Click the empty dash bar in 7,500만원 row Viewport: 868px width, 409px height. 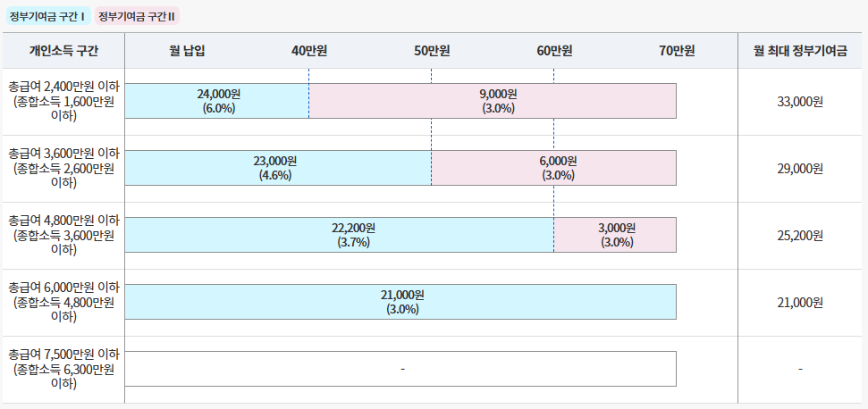click(x=400, y=369)
